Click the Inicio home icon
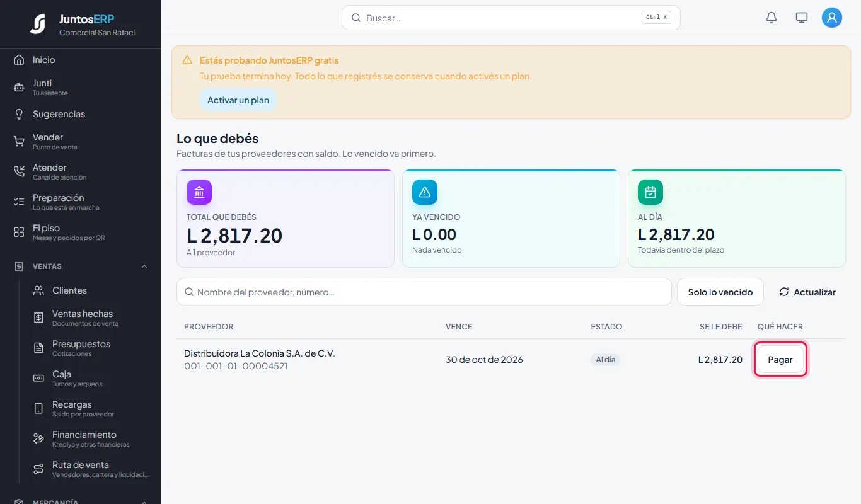The height and width of the screenshot is (504, 861). pyautogui.click(x=19, y=60)
